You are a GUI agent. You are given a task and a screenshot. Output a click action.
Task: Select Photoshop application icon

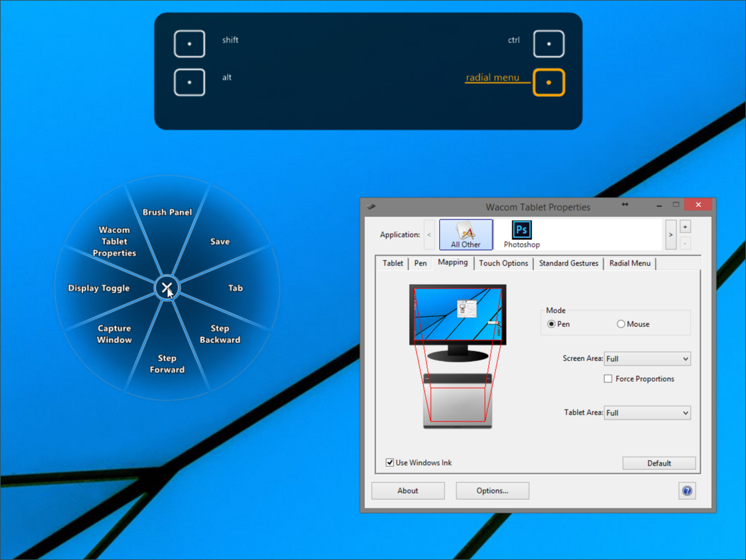(522, 234)
